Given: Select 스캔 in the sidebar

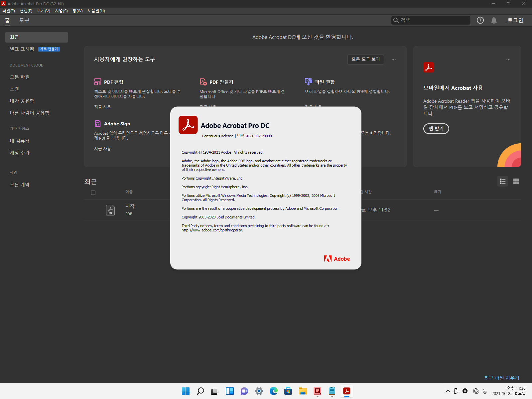Looking at the screenshot, I should pyautogui.click(x=14, y=89).
